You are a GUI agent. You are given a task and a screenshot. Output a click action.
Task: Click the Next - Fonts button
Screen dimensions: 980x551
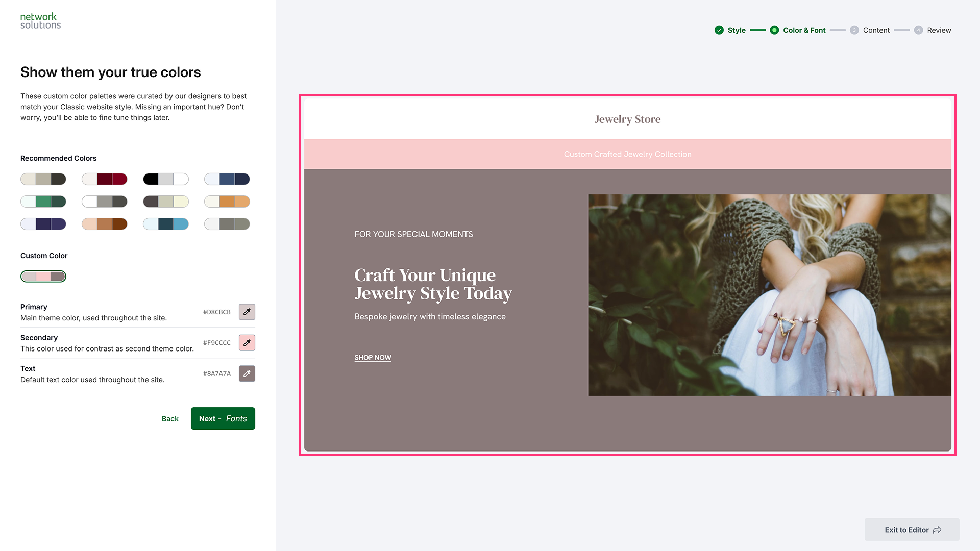pos(223,418)
